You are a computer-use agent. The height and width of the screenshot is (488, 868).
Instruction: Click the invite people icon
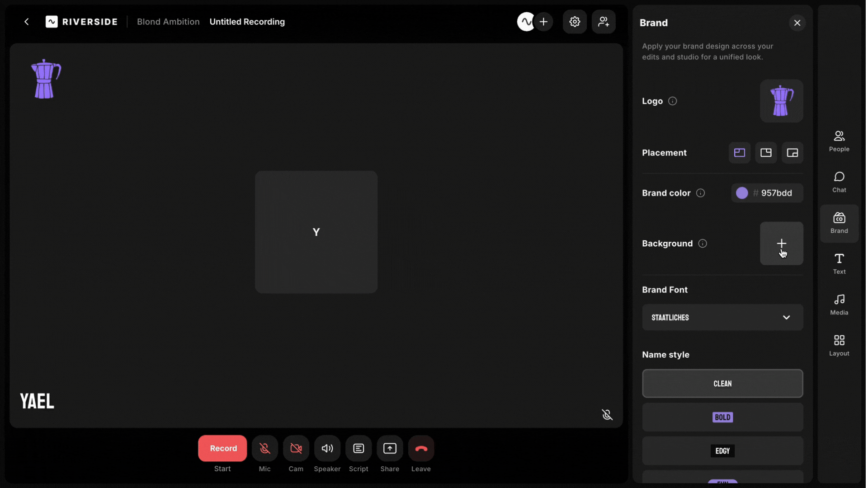point(604,22)
